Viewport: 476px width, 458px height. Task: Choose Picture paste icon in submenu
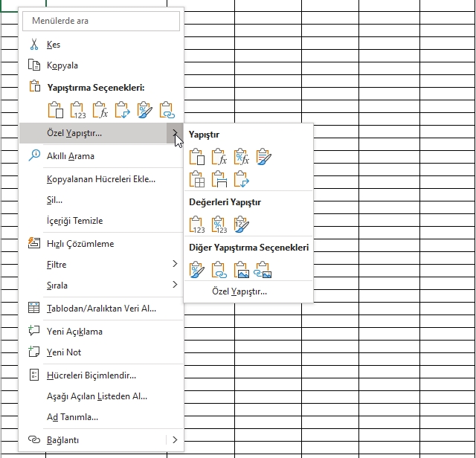[x=242, y=269]
